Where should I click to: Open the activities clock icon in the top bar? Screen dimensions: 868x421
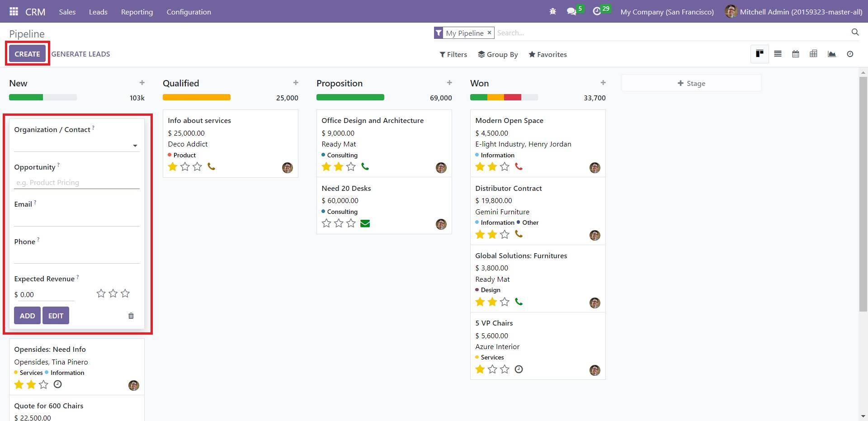[597, 12]
